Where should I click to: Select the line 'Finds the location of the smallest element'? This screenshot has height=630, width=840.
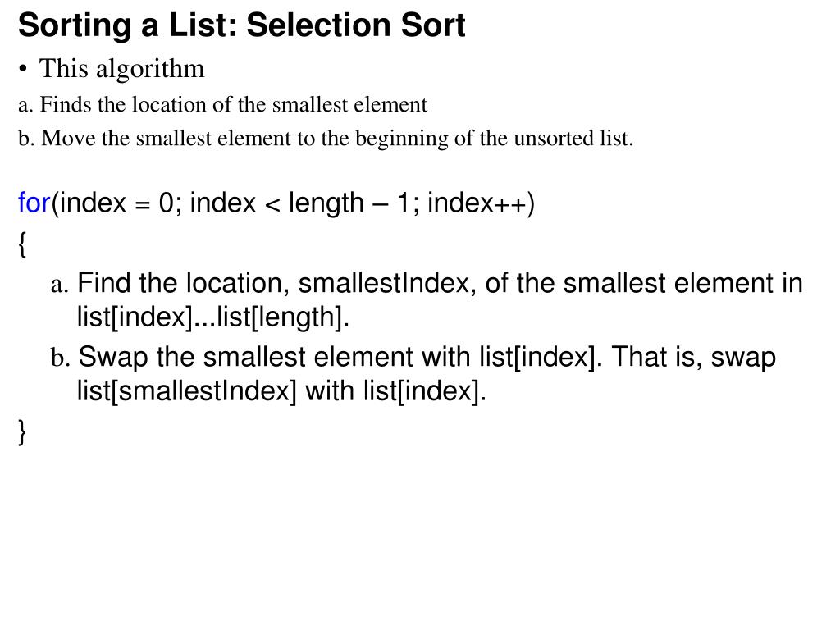click(x=234, y=104)
